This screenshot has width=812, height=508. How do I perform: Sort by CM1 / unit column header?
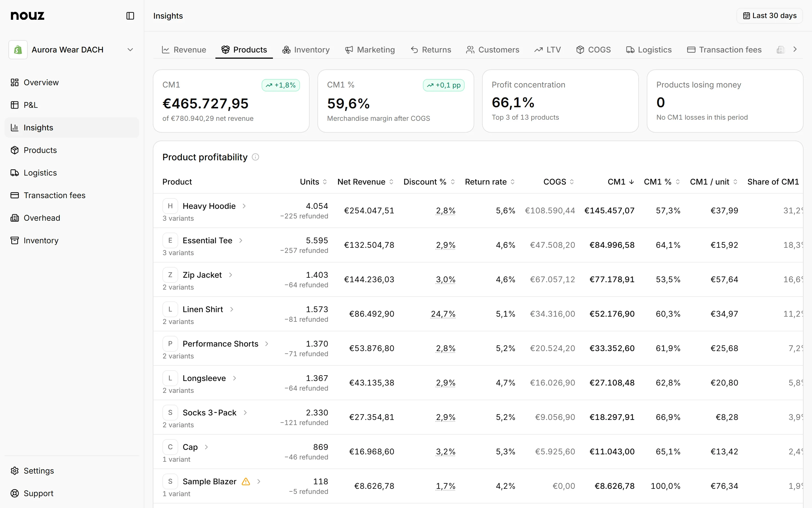(x=714, y=182)
